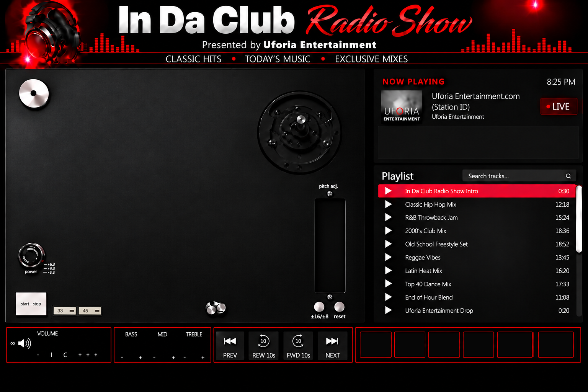Click the playlist vertical scrollbar
The width and height of the screenshot is (588, 392).
(x=579, y=219)
